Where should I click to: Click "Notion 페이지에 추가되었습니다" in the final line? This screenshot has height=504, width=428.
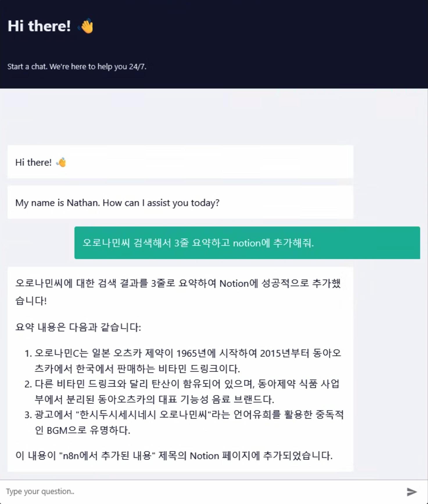point(261,455)
